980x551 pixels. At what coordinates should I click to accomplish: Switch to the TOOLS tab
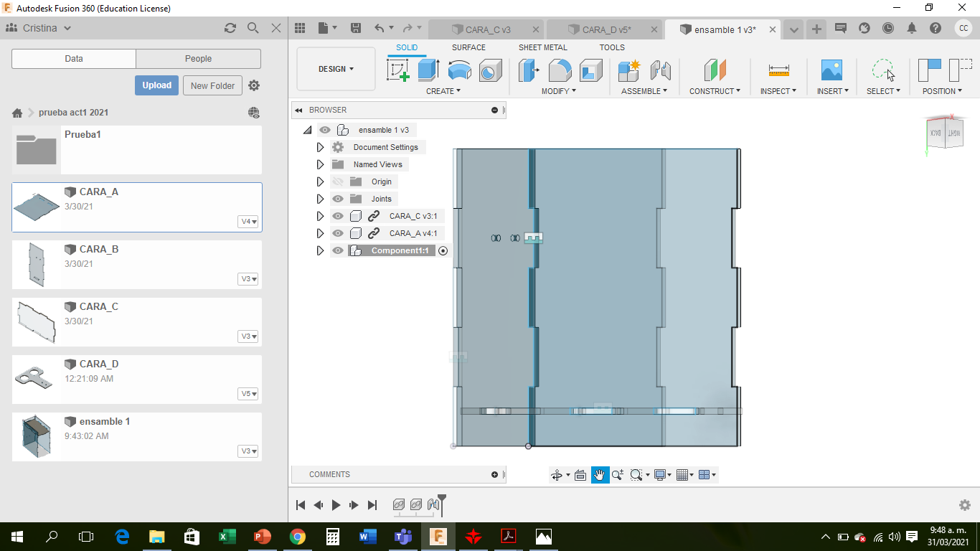612,47
